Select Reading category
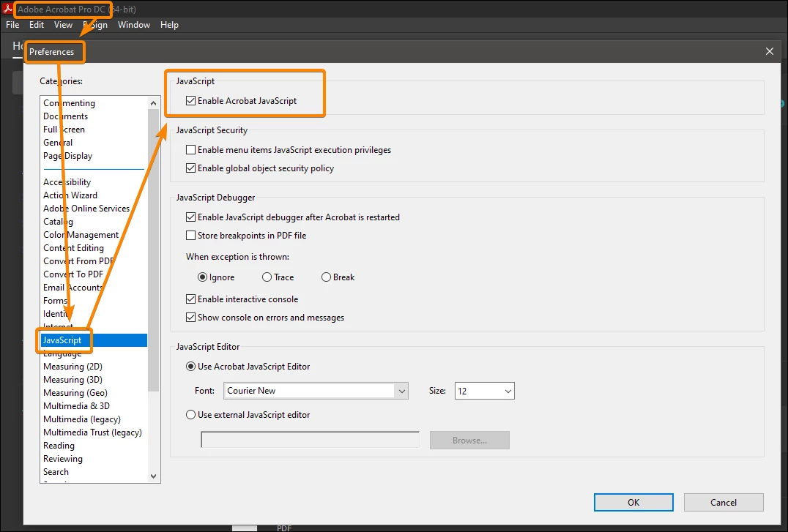 [x=59, y=445]
